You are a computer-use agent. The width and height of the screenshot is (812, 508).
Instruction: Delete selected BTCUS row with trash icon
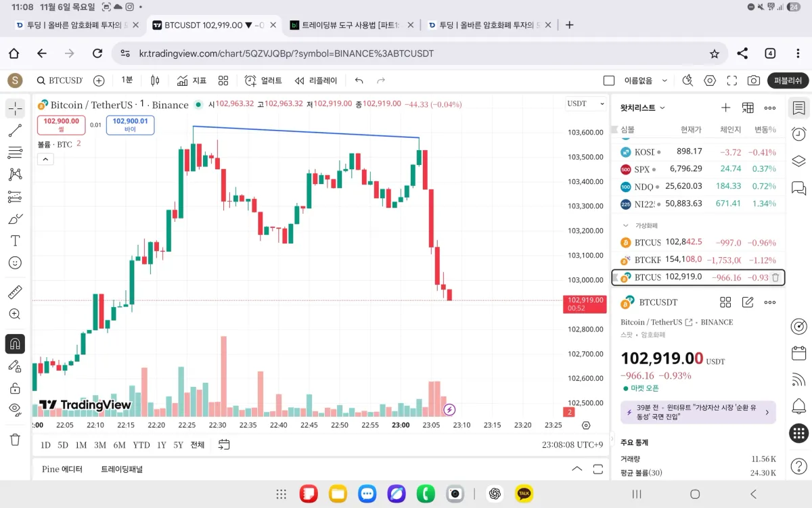775,277
